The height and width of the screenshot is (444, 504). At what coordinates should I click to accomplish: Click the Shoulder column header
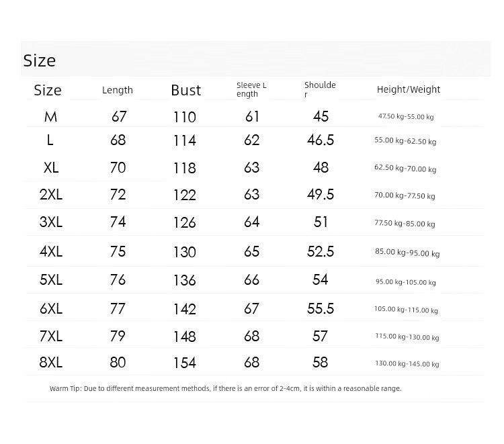[x=320, y=89]
